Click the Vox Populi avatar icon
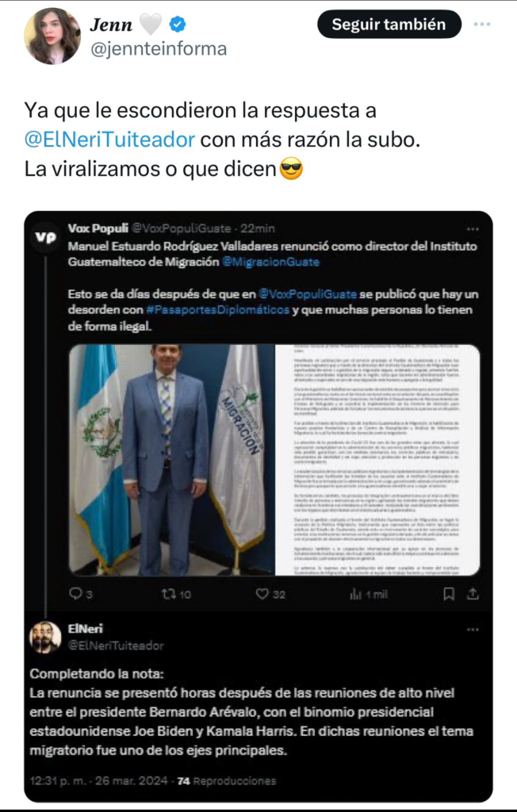 (45, 236)
